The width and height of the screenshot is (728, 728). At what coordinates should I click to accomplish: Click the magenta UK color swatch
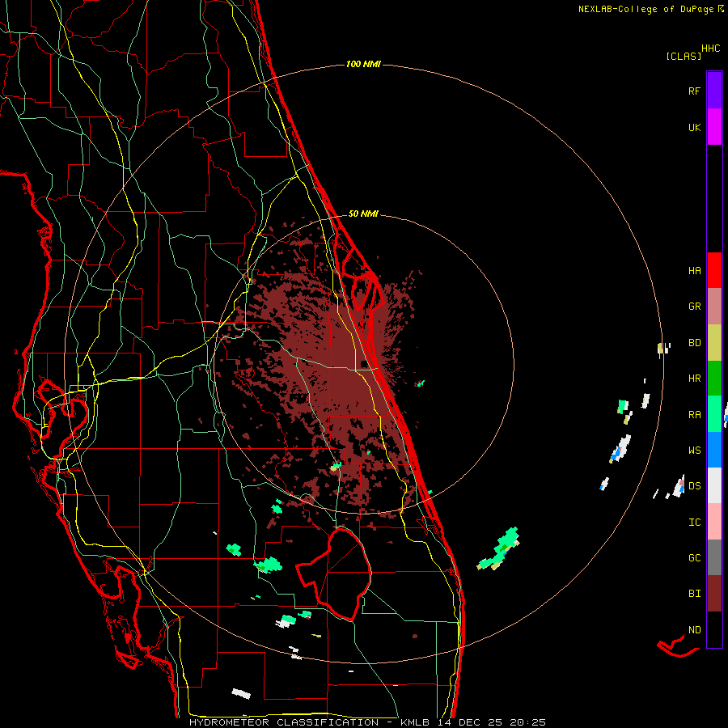[x=714, y=127]
